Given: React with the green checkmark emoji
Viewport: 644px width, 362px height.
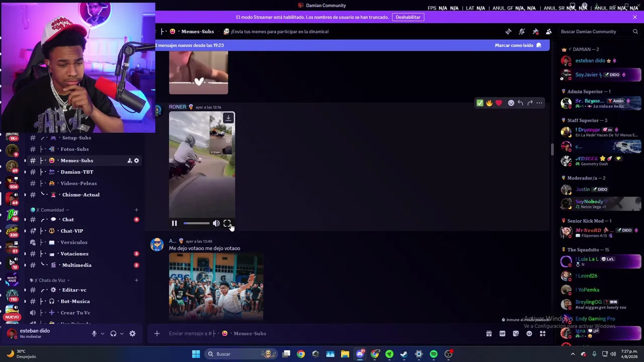Looking at the screenshot, I should pyautogui.click(x=479, y=103).
